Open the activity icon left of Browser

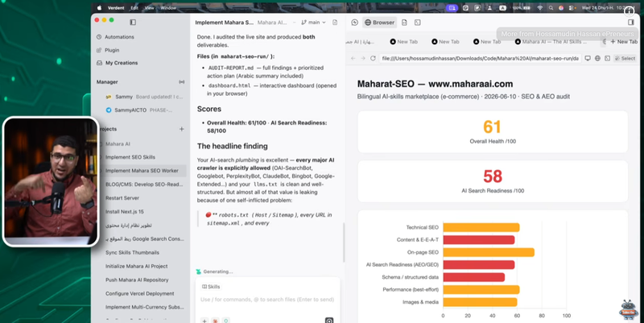coord(355,23)
